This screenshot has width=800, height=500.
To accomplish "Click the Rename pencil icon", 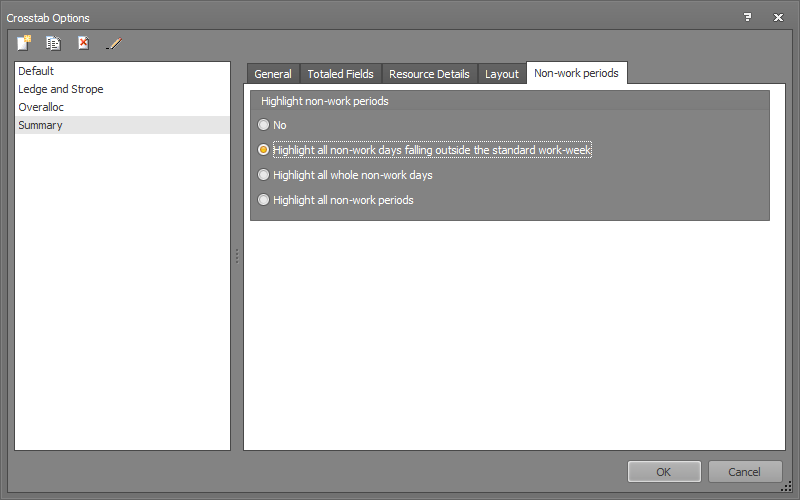I will tap(114, 43).
